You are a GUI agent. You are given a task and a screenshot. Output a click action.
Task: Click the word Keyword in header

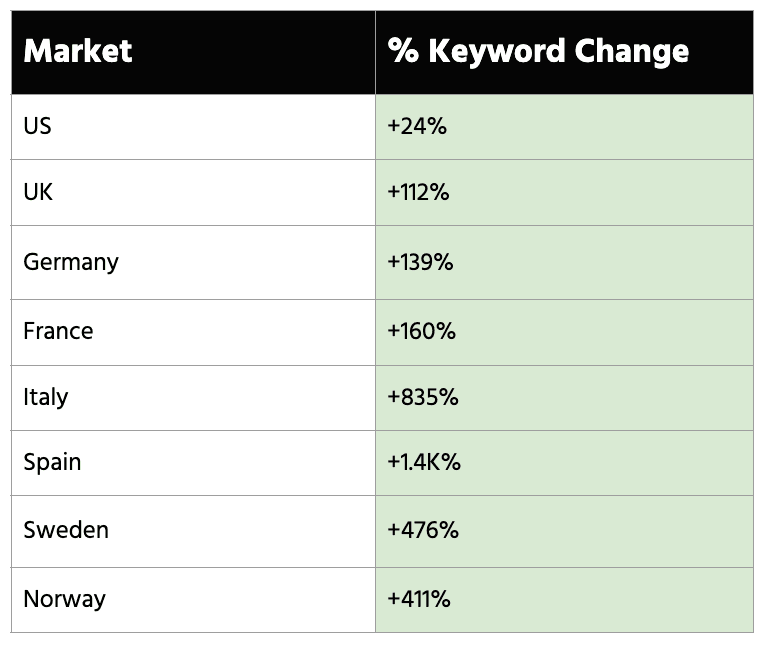(497, 52)
